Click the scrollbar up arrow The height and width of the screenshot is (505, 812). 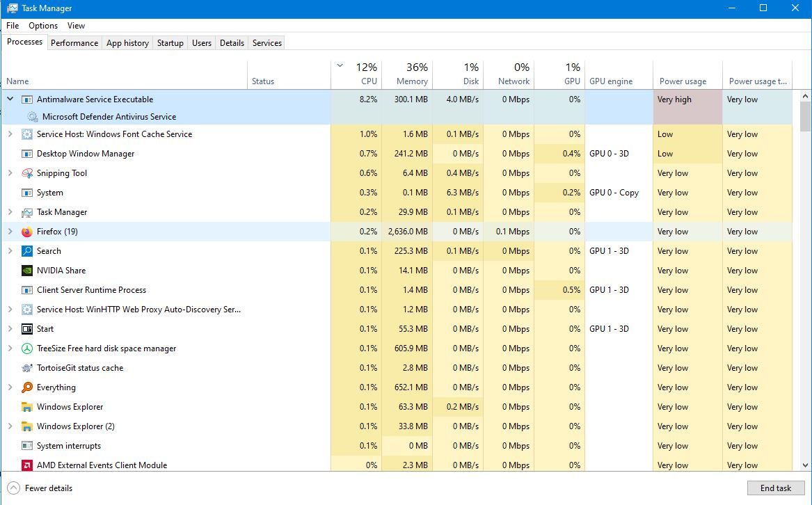pyautogui.click(x=805, y=96)
